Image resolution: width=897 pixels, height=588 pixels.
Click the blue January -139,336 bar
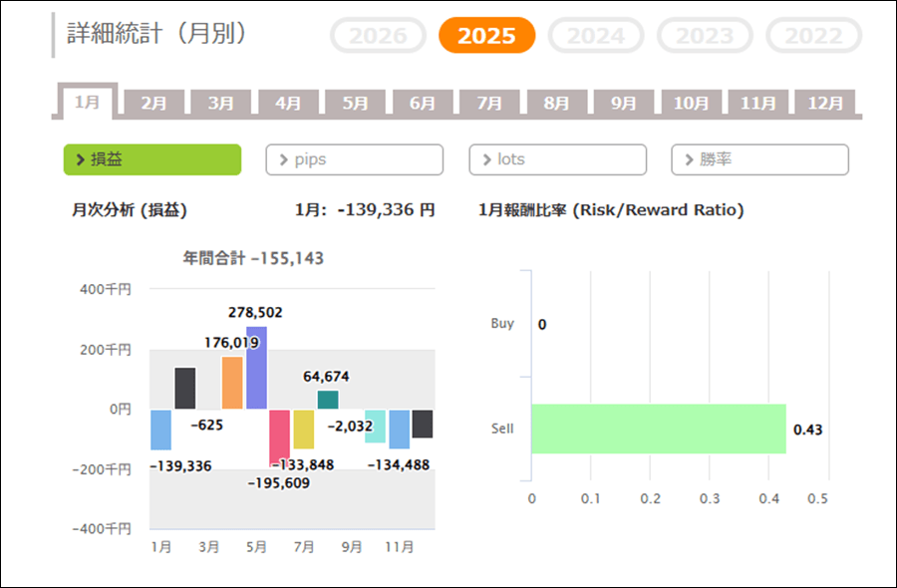coord(160,430)
